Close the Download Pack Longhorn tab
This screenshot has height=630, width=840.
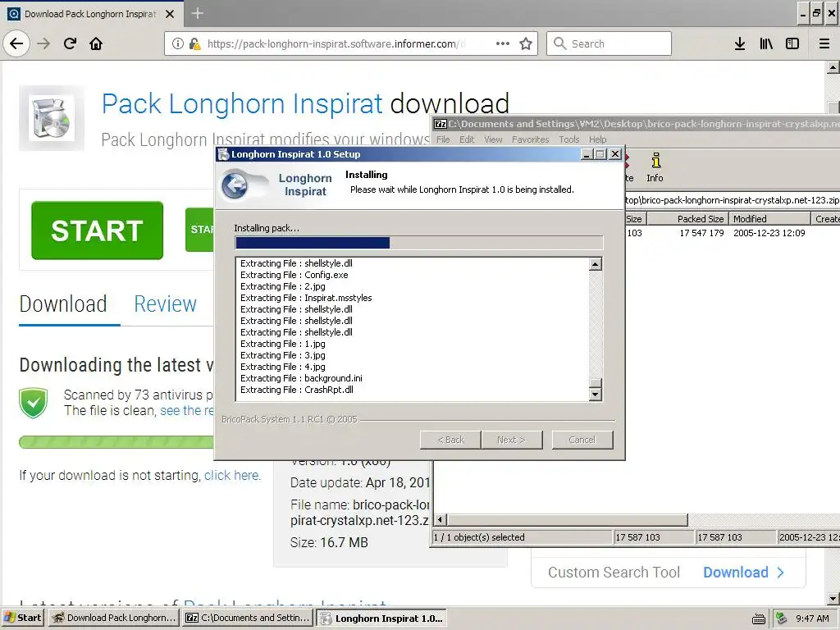[x=170, y=14]
